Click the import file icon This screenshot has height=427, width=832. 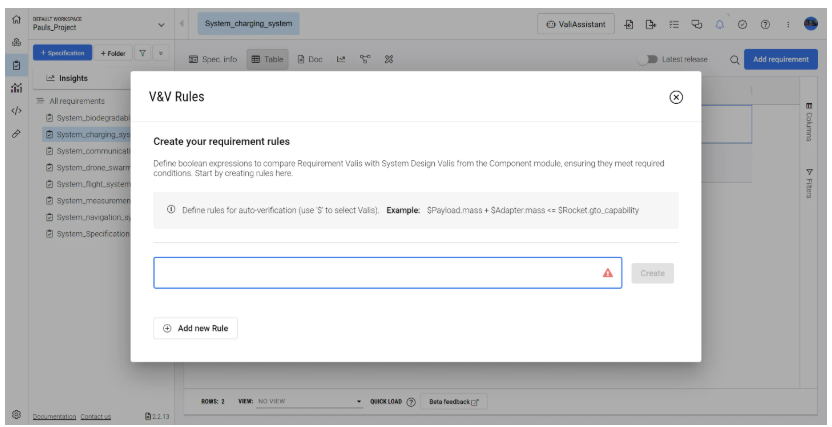click(x=629, y=25)
